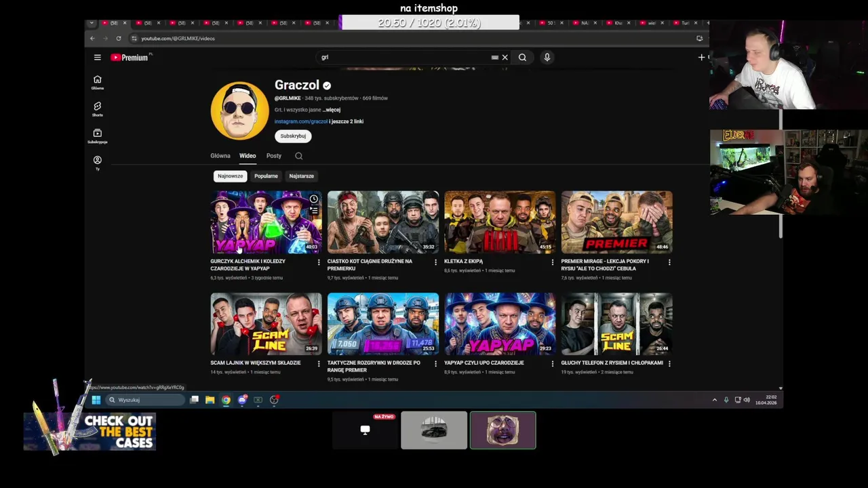The width and height of the screenshot is (868, 488).
Task: Open three-dot menu for Kletka z Ekipą
Action: click(552, 262)
